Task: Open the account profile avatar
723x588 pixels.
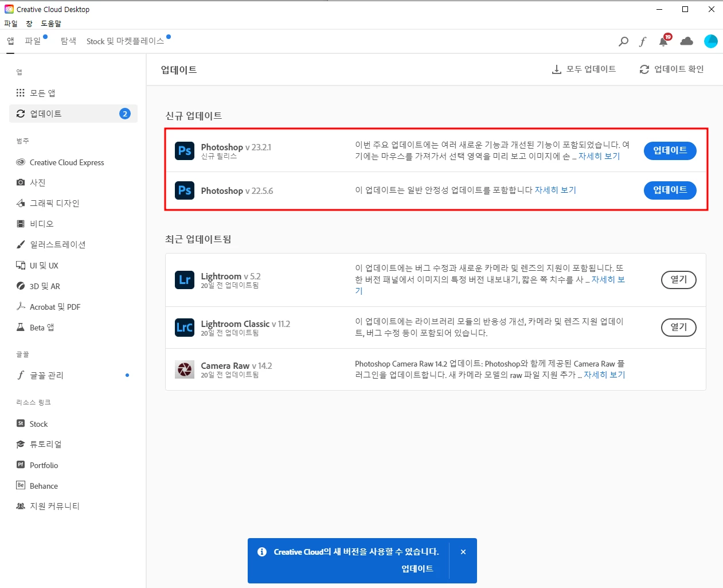Action: (710, 41)
